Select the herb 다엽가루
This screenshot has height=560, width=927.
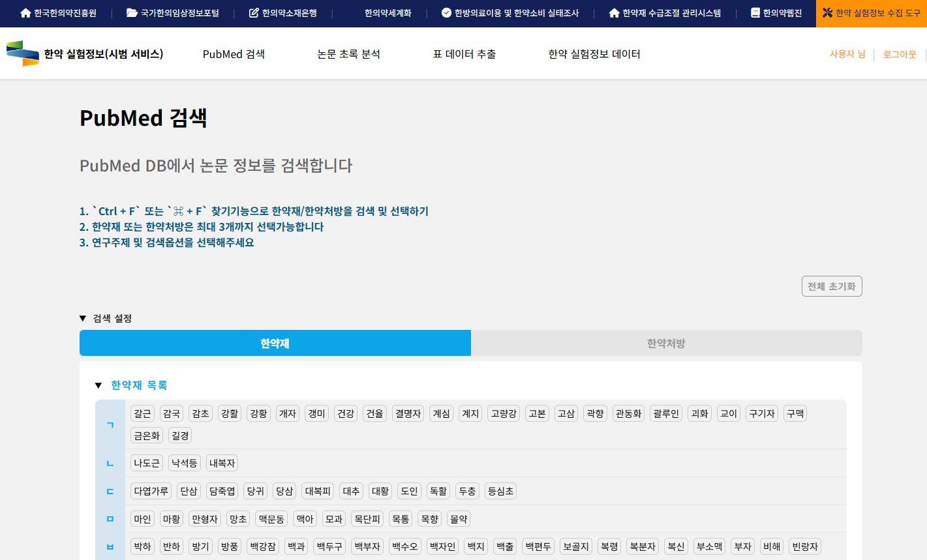[x=151, y=491]
